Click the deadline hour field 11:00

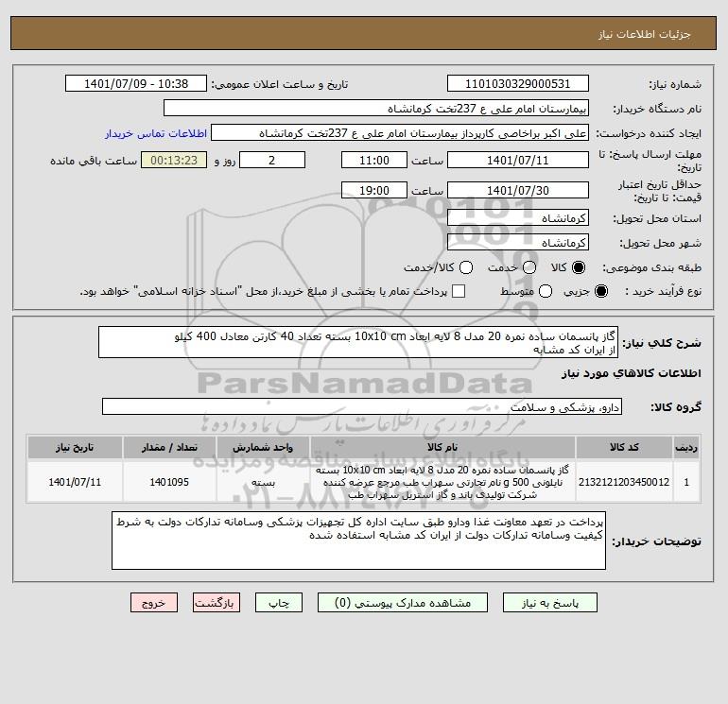374,161
